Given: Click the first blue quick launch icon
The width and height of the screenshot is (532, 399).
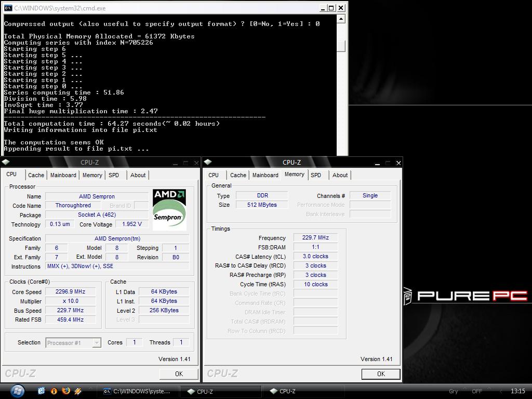Looking at the screenshot, I should [x=42, y=391].
